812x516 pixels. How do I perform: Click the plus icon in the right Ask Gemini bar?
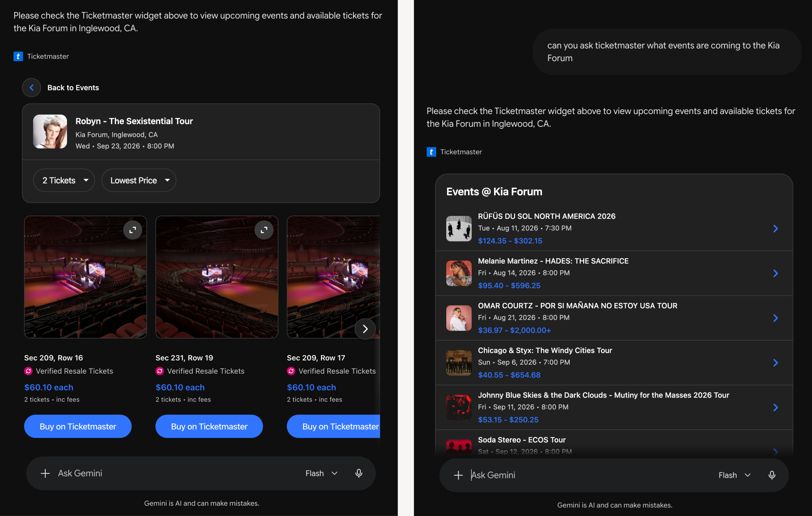click(458, 475)
